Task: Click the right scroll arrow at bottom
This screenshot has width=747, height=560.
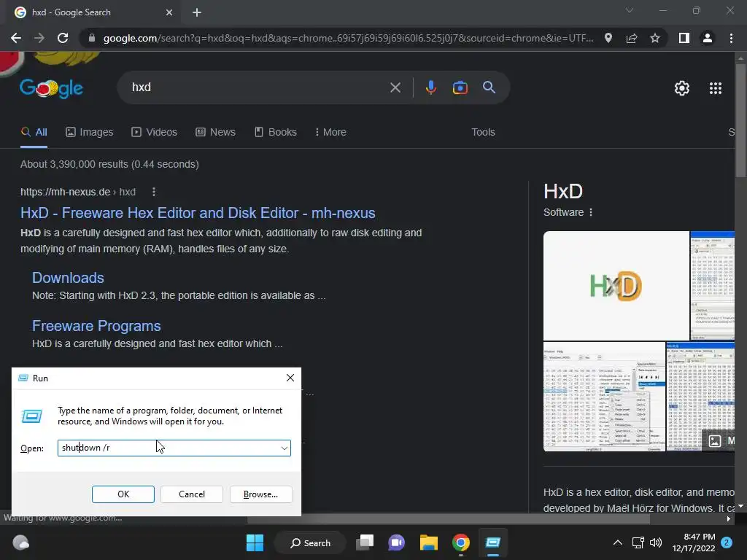Action: [x=729, y=519]
